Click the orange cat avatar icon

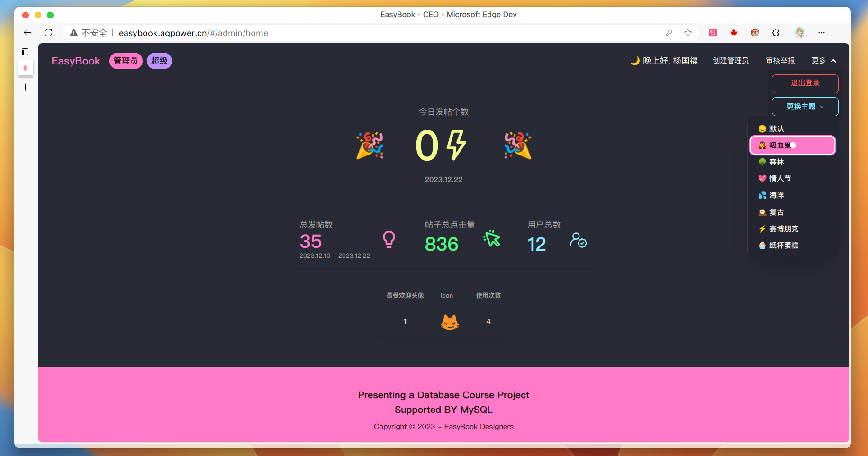[450, 322]
